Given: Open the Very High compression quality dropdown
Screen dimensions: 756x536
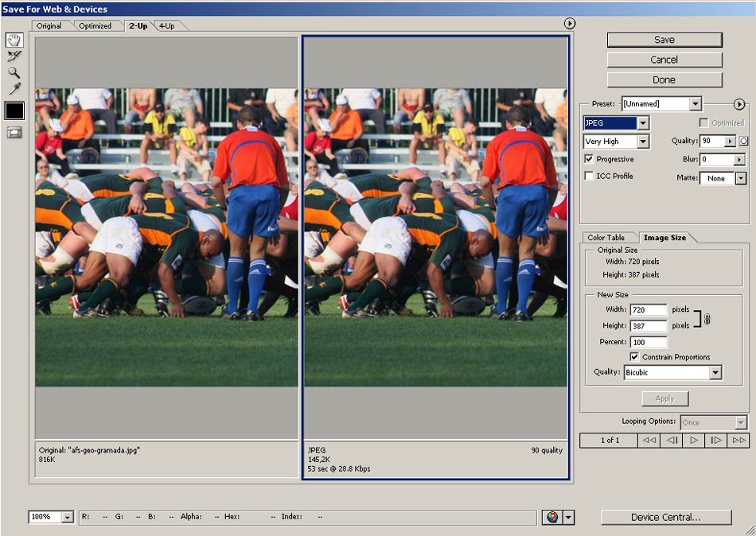Looking at the screenshot, I should [643, 142].
